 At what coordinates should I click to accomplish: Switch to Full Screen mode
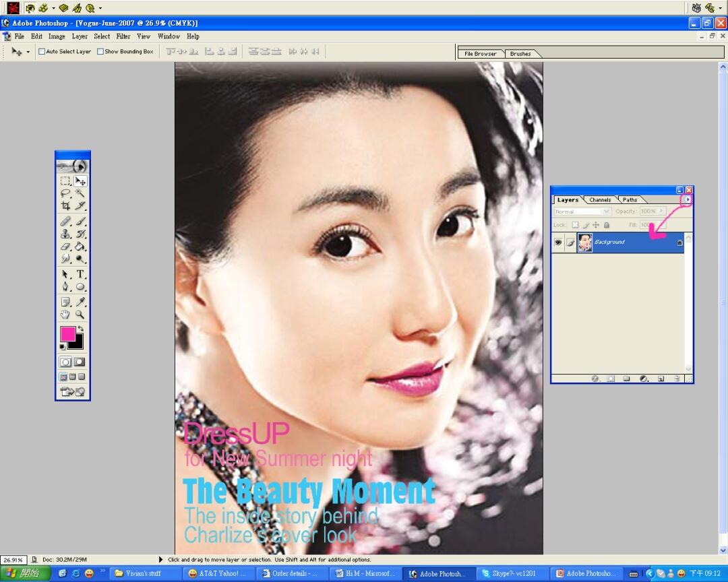(82, 377)
